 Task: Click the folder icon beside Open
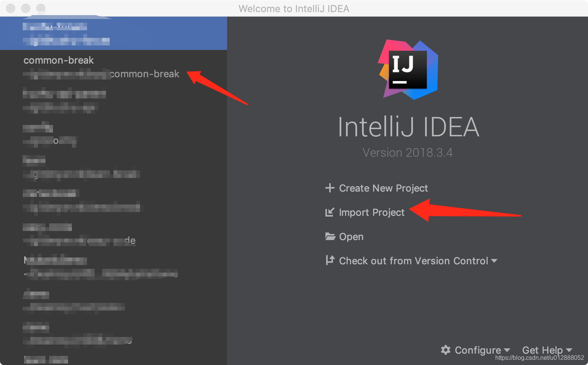click(x=330, y=236)
